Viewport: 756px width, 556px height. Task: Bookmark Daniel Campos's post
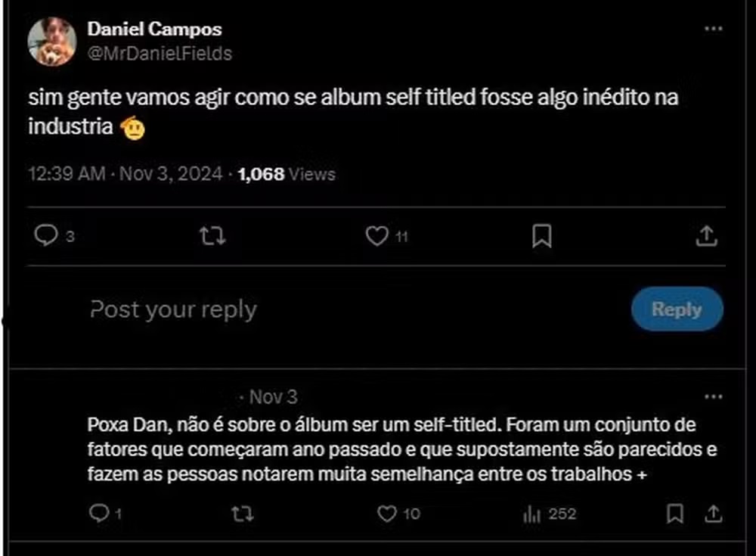coord(542,237)
